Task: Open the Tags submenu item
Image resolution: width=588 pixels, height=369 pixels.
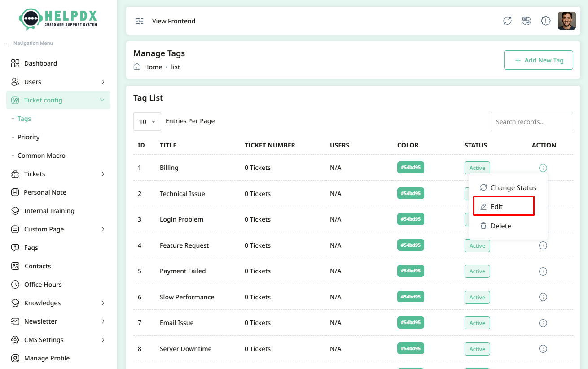Action: pyautogui.click(x=24, y=119)
